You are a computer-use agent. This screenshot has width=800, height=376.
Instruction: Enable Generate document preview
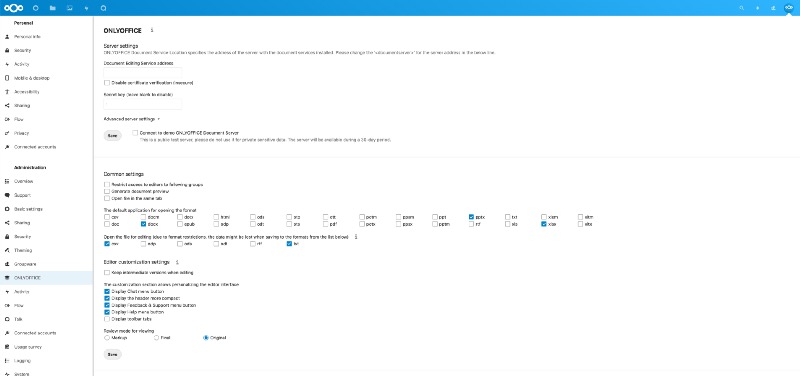click(x=107, y=191)
